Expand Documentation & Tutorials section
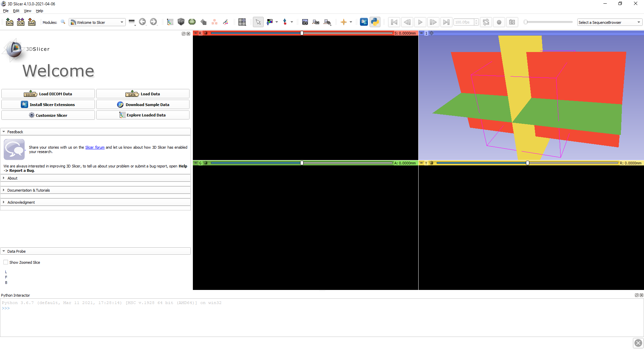Screen dimensions: 644x349 tap(96, 190)
